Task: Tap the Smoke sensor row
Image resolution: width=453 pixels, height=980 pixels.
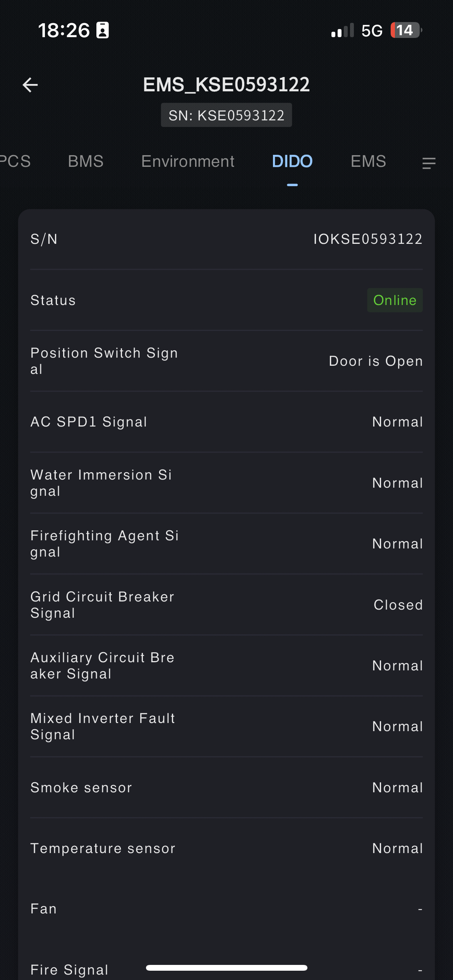Action: coord(226,788)
